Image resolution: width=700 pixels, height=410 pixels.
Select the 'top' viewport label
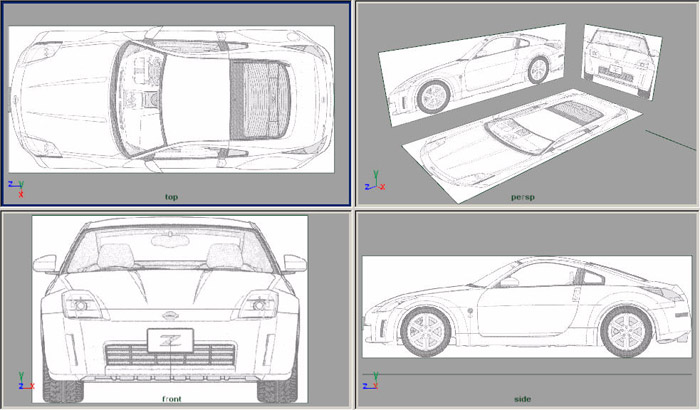point(172,196)
